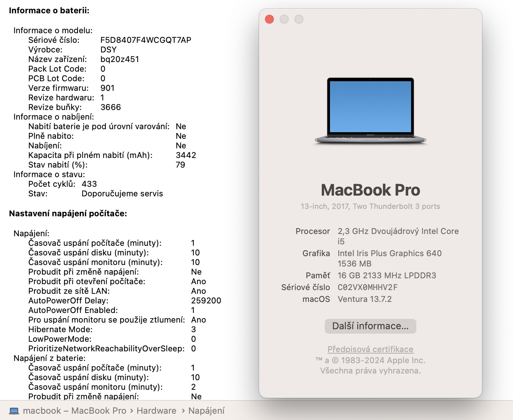Click the manufacturer value DSY
The width and height of the screenshot is (513, 420).
click(x=109, y=50)
